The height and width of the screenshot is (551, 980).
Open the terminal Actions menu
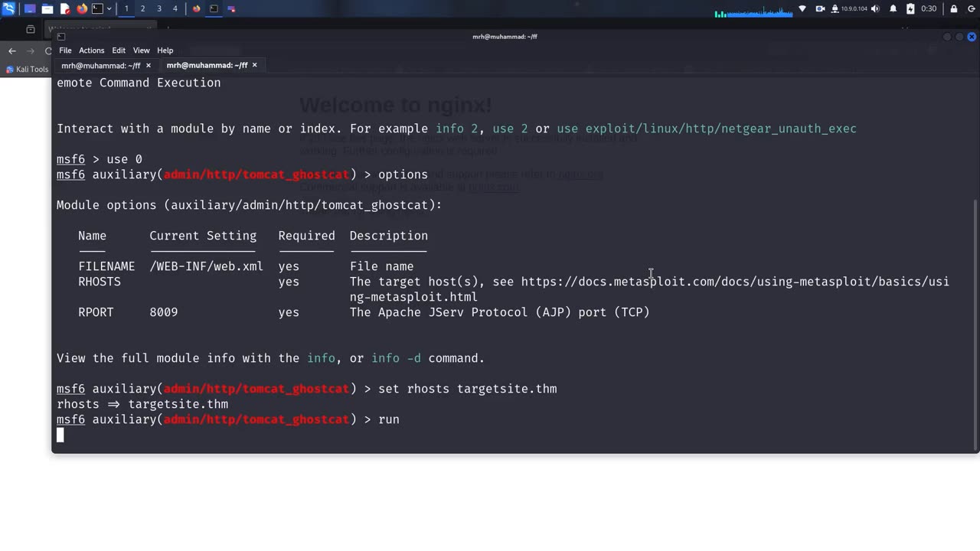tap(92, 51)
